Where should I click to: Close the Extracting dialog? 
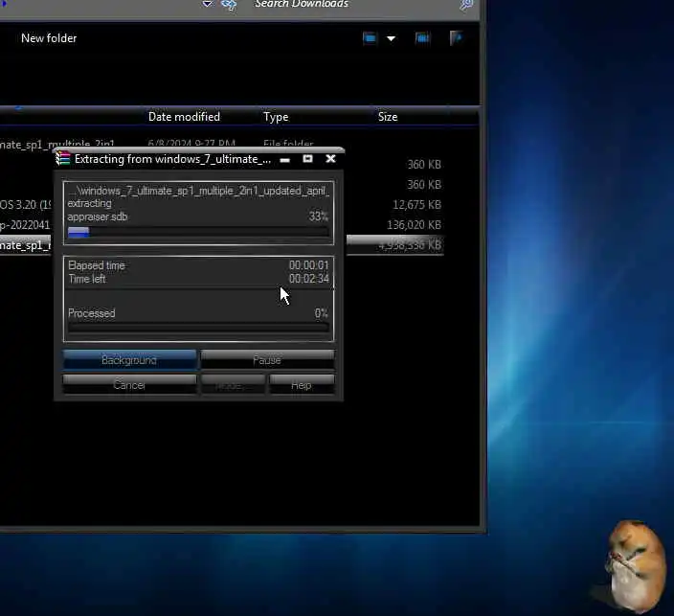[330, 159]
